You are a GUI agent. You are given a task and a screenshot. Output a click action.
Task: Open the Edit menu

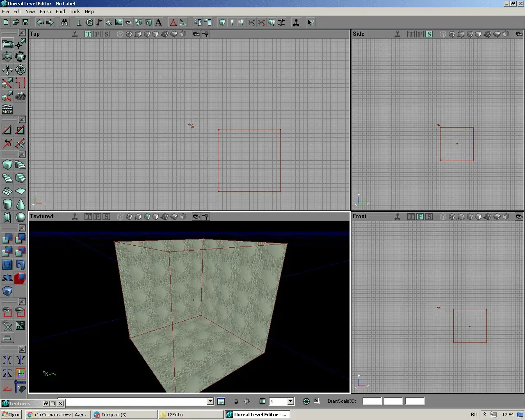click(17, 11)
